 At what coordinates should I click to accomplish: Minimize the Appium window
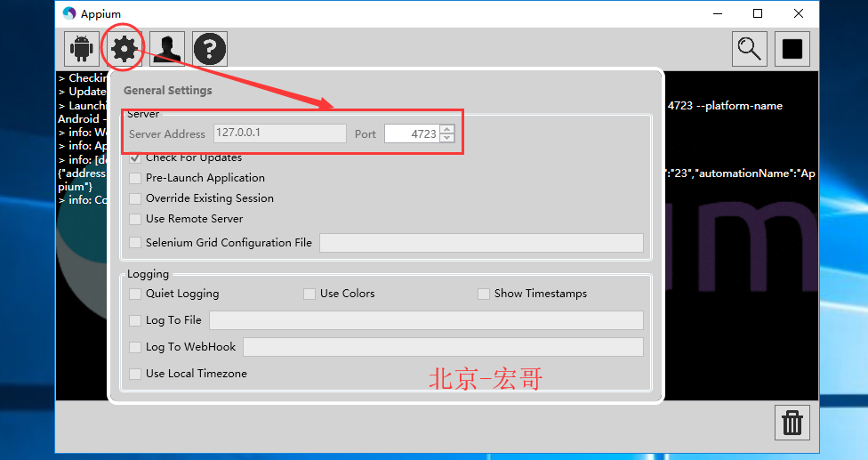pyautogui.click(x=718, y=13)
